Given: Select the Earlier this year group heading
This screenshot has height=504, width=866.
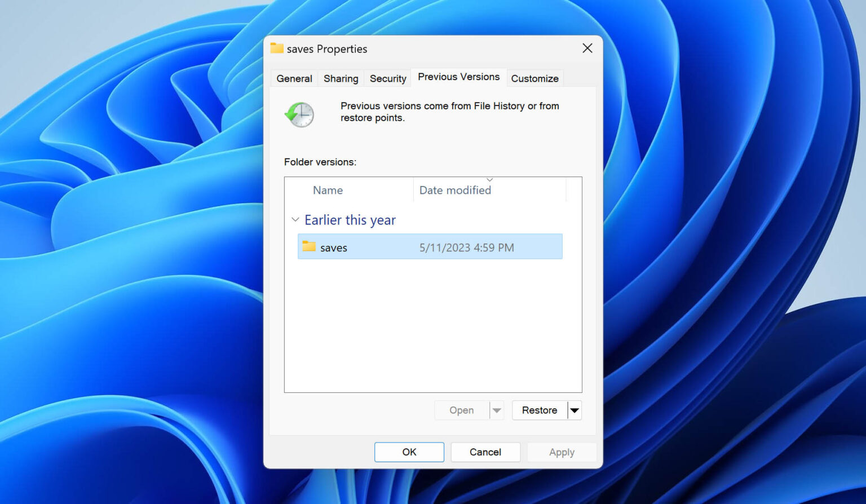Looking at the screenshot, I should (350, 220).
